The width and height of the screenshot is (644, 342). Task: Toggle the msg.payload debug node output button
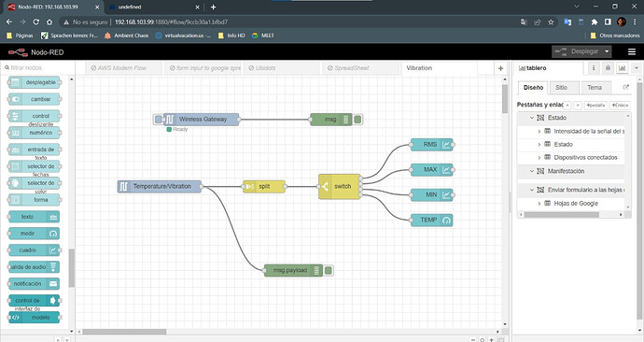[x=329, y=270]
